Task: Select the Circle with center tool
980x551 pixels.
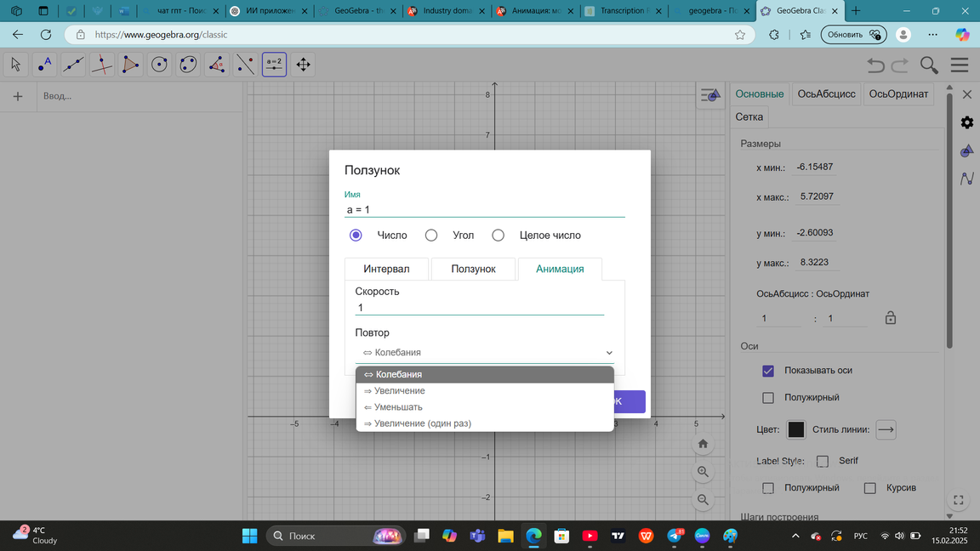Action: [x=159, y=65]
